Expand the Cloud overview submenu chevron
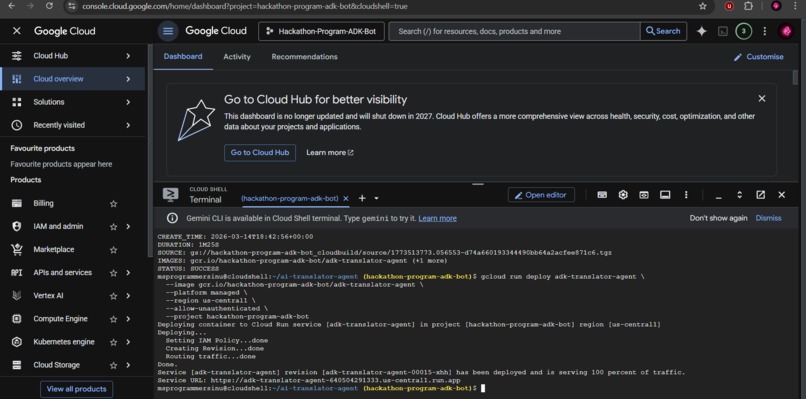806x399 pixels. (x=128, y=79)
